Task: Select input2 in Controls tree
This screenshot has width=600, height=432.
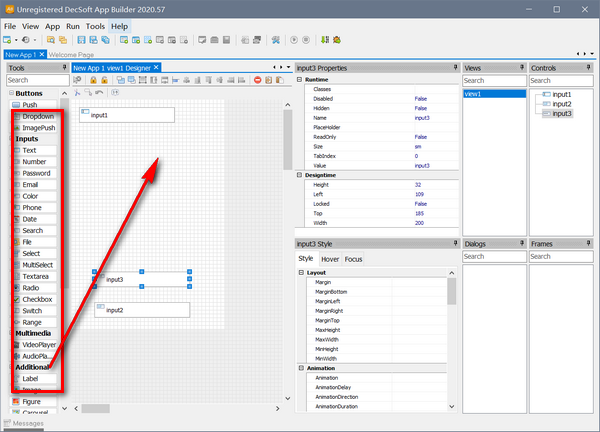Action: [x=561, y=104]
